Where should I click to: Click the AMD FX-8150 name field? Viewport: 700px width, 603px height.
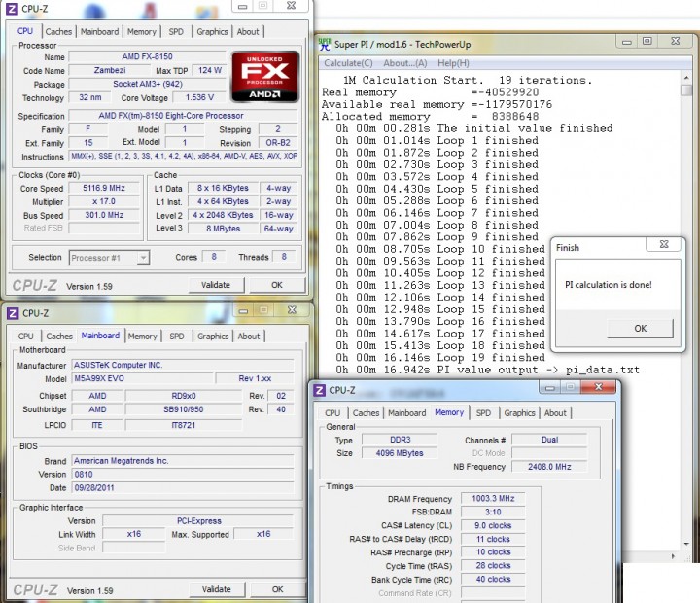coord(148,56)
